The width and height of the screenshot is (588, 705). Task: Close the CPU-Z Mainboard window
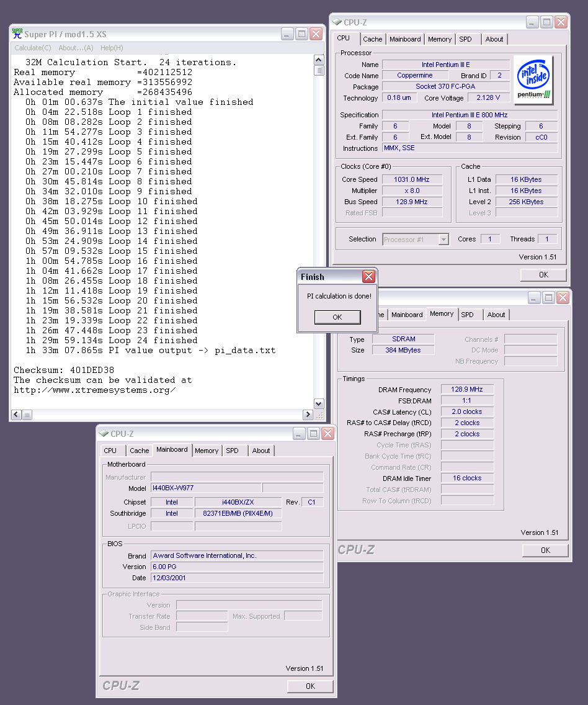(x=328, y=433)
